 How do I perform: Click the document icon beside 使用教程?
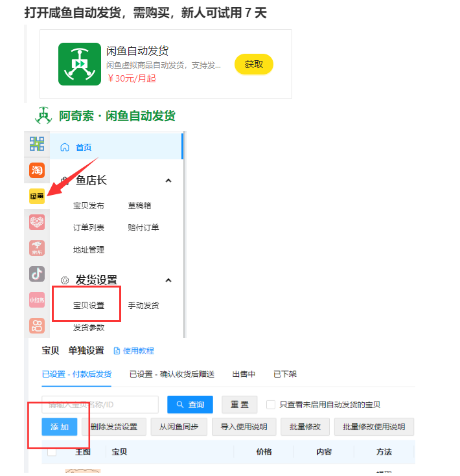(x=117, y=351)
